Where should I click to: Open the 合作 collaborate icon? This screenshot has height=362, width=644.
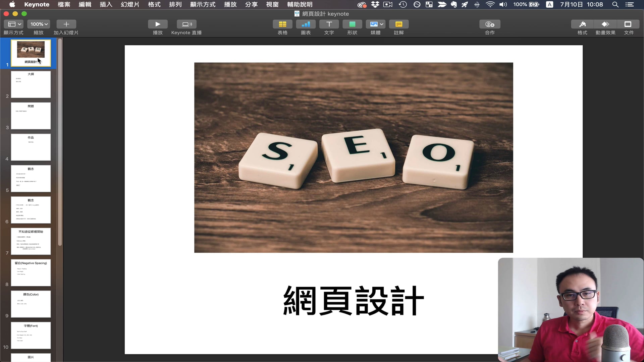[490, 24]
